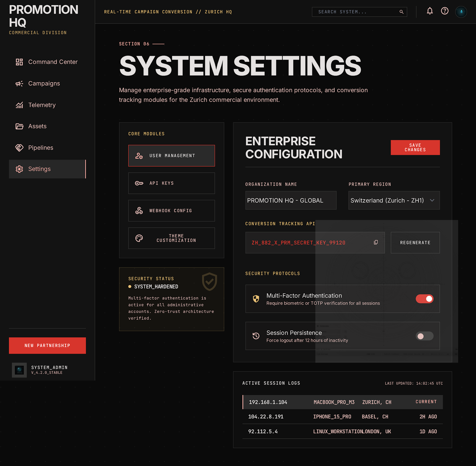This screenshot has height=466, width=476.
Task: Click the Command Center dashboard icon
Action: pyautogui.click(x=19, y=62)
